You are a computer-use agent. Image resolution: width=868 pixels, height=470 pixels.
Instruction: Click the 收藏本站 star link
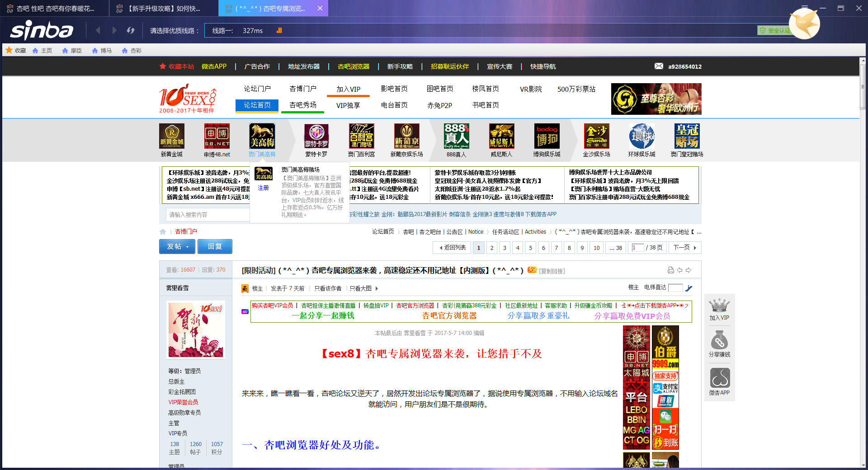[177, 66]
